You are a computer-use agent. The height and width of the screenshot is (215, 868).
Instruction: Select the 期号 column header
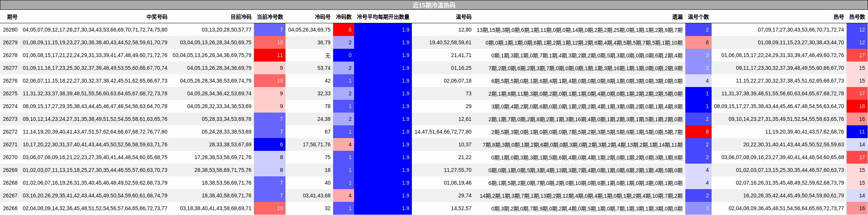coord(12,17)
